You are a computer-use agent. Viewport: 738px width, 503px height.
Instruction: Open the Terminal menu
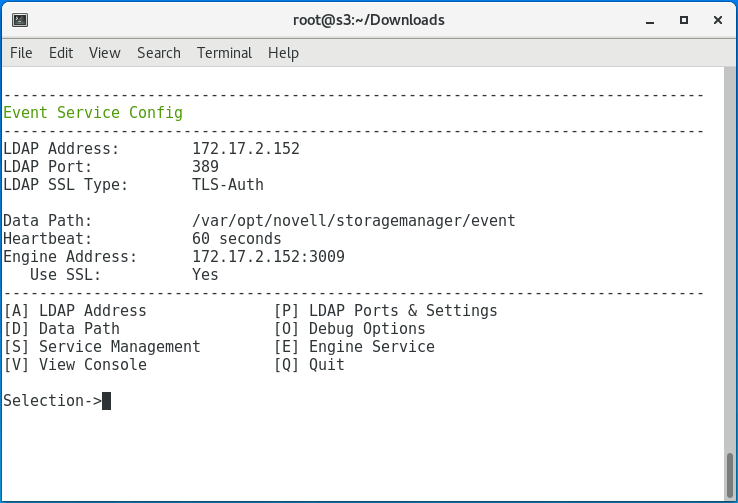(x=224, y=53)
